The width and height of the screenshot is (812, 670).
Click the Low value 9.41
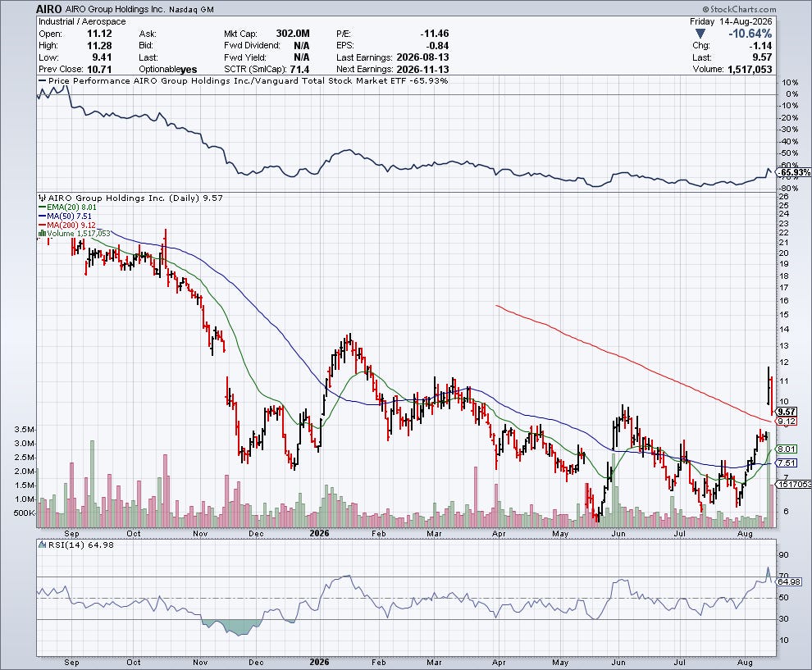click(102, 57)
